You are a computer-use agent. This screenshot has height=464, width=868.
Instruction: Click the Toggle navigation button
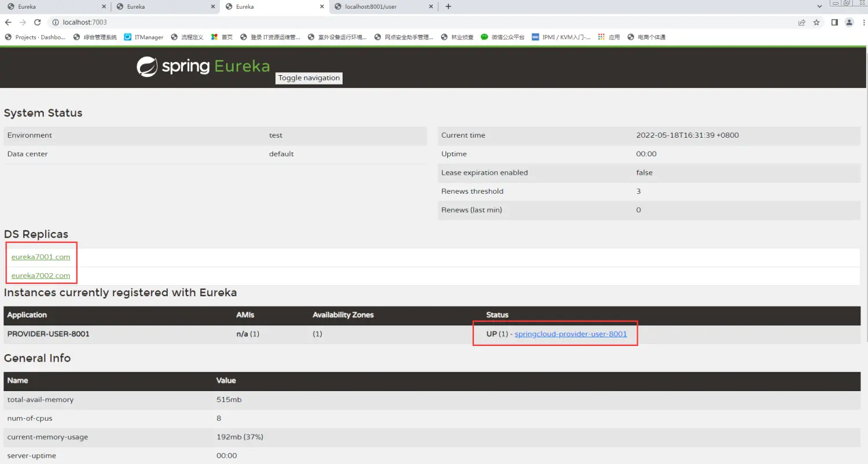click(309, 78)
